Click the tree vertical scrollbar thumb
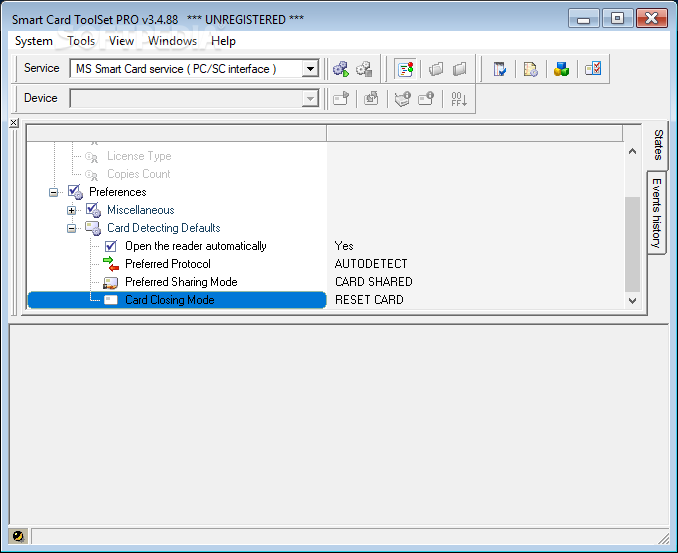Viewport: 678px width, 553px height. click(632, 244)
